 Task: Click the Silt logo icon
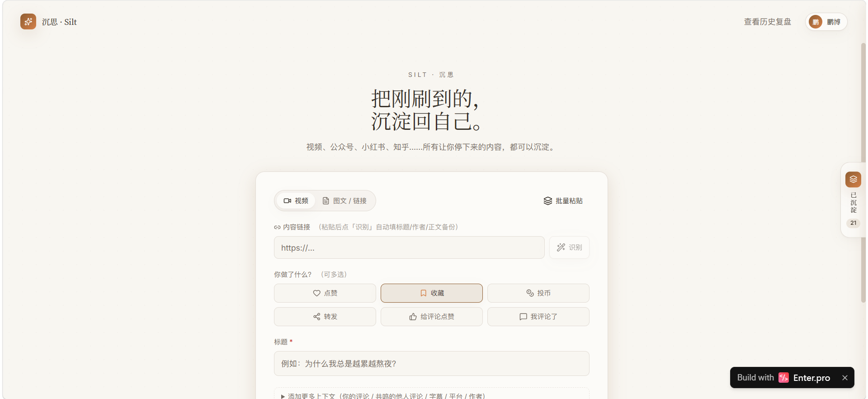pyautogui.click(x=28, y=22)
